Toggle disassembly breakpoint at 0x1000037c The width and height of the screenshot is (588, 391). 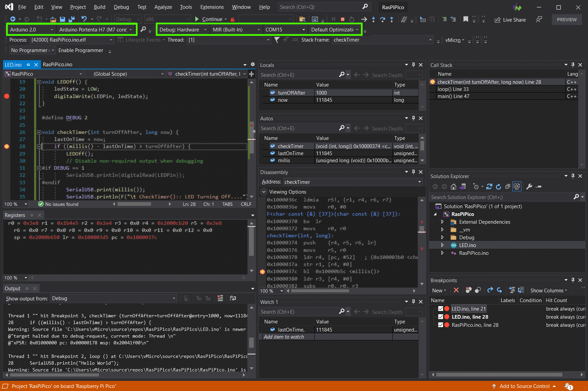[x=263, y=272]
